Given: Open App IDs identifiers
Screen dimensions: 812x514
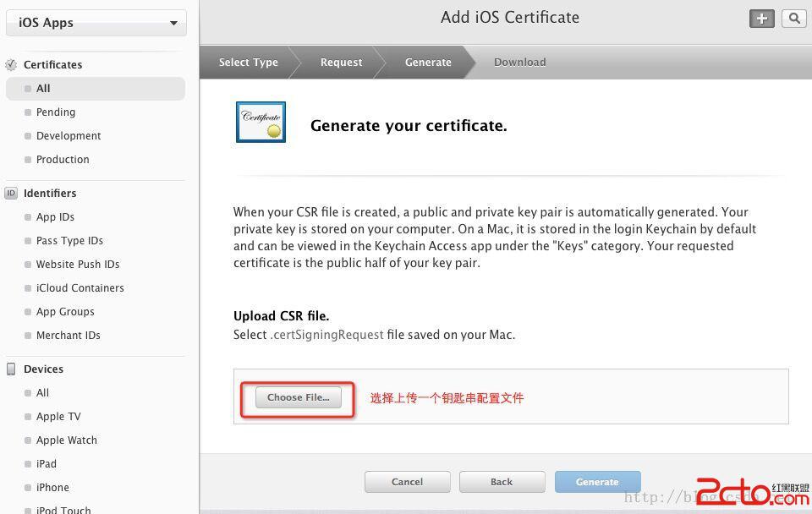Looking at the screenshot, I should click(56, 217).
